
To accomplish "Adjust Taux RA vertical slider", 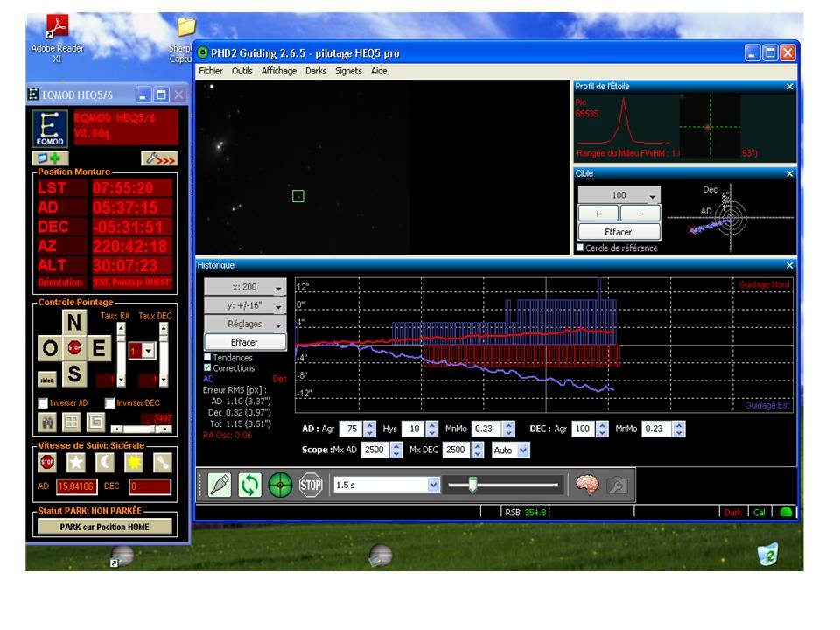I will click(x=121, y=354).
